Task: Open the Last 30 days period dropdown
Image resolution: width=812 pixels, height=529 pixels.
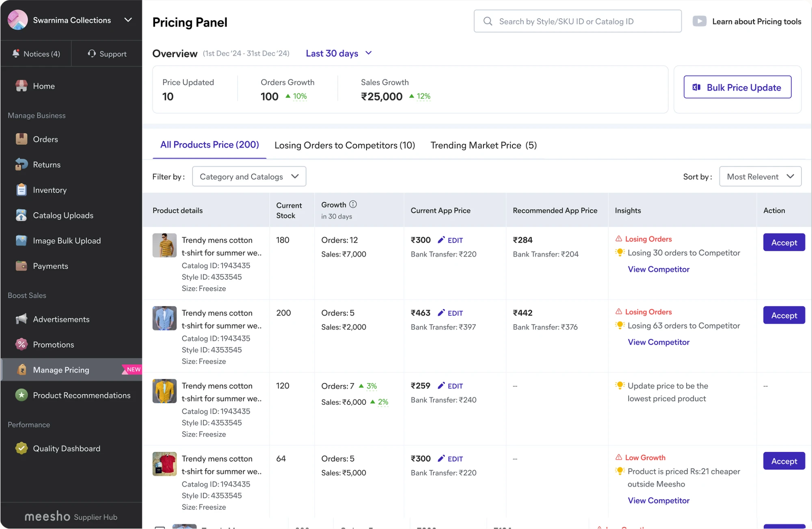Action: tap(339, 53)
